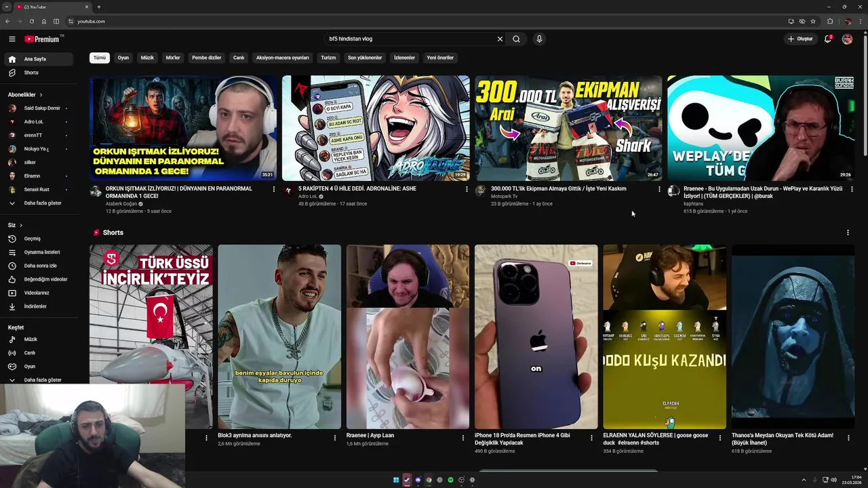Open Adronaline Ashe video thumbnail
The width and height of the screenshot is (868, 488).
click(x=376, y=128)
